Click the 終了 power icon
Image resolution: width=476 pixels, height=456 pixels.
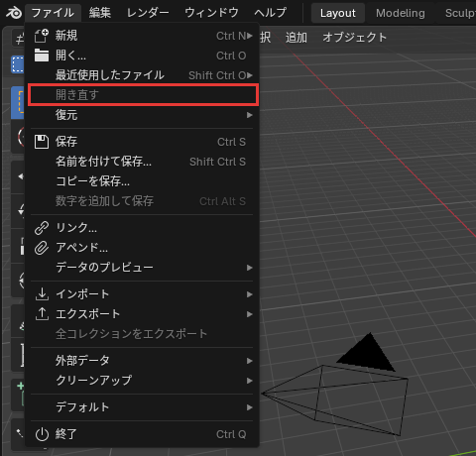tap(42, 434)
